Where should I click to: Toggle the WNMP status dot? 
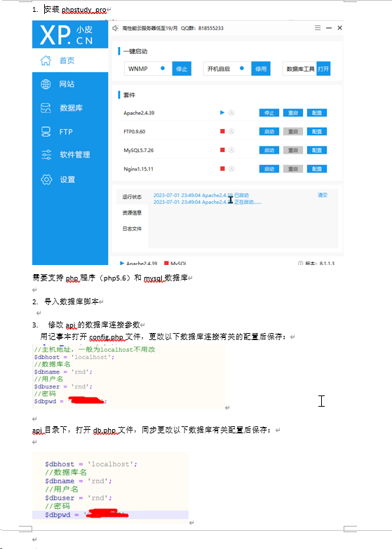(x=163, y=68)
